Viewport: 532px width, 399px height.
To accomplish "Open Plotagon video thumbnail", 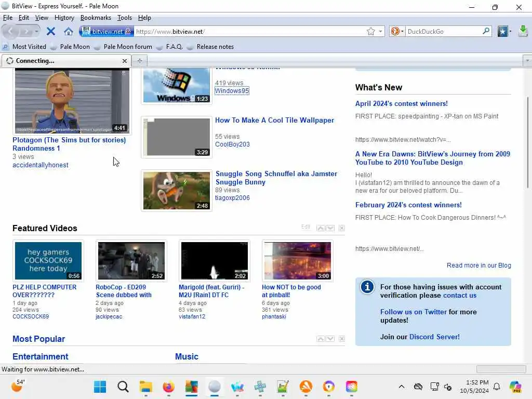I will tap(72, 101).
